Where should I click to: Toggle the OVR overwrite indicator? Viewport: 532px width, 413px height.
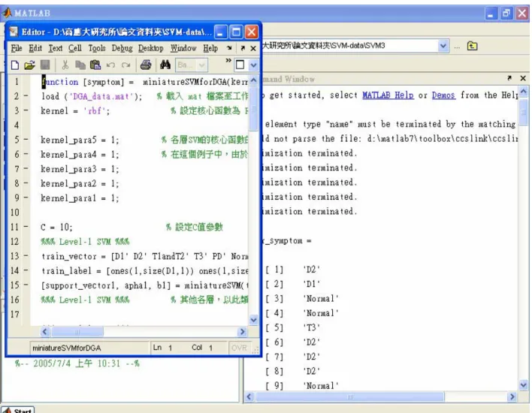(x=239, y=348)
